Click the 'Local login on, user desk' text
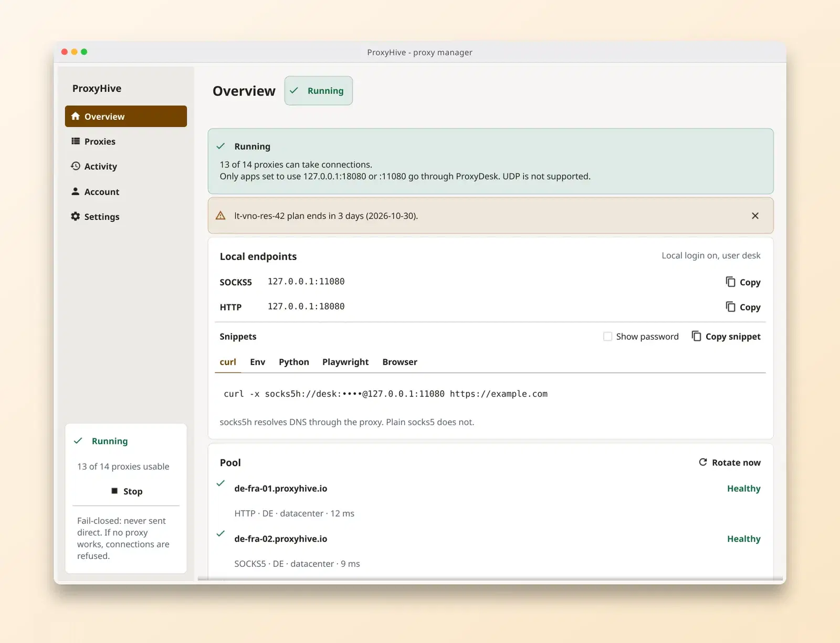The width and height of the screenshot is (840, 643). click(x=711, y=255)
